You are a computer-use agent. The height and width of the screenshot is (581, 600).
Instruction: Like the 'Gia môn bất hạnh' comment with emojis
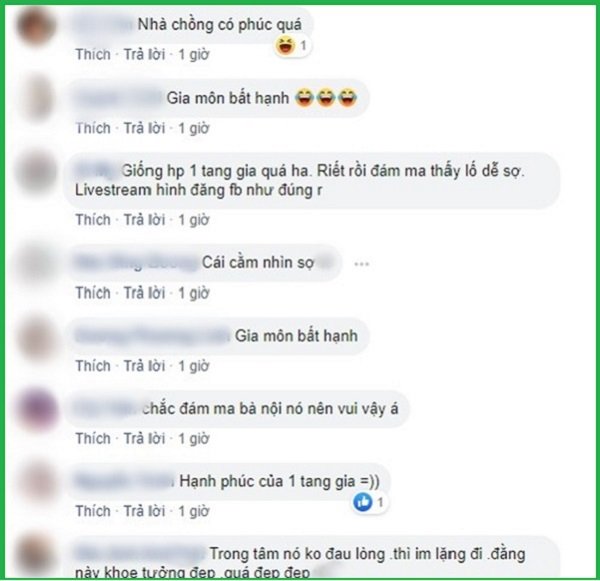coord(93,128)
